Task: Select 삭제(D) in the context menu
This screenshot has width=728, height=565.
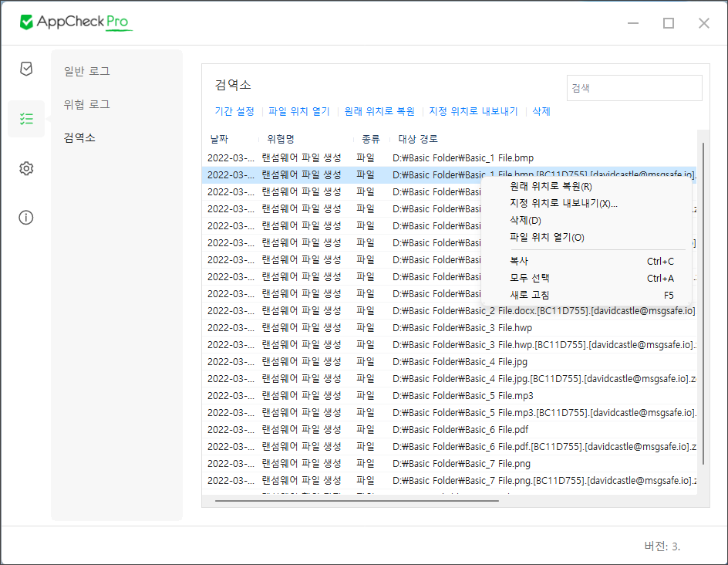Action: tap(525, 220)
